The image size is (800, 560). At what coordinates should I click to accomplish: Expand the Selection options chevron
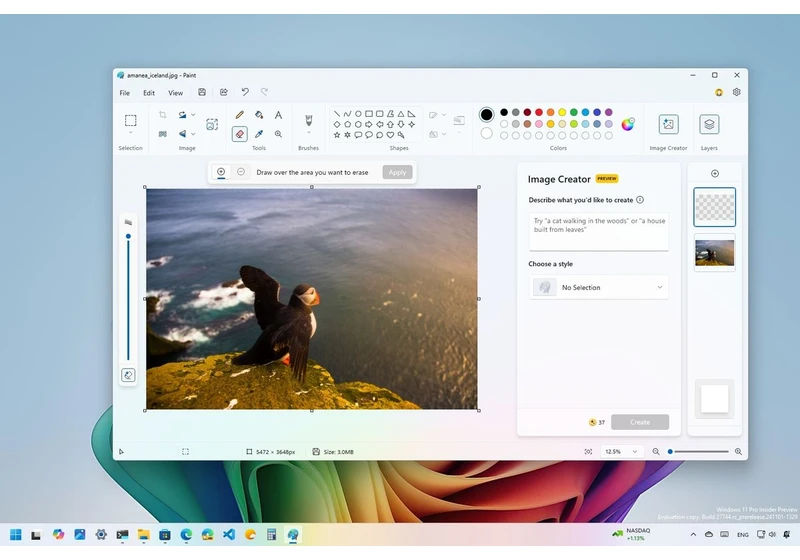click(131, 133)
